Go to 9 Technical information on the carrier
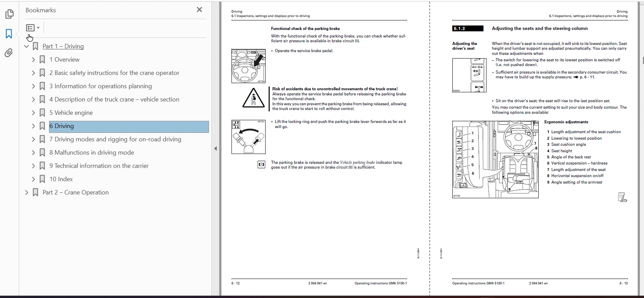 click(99, 166)
